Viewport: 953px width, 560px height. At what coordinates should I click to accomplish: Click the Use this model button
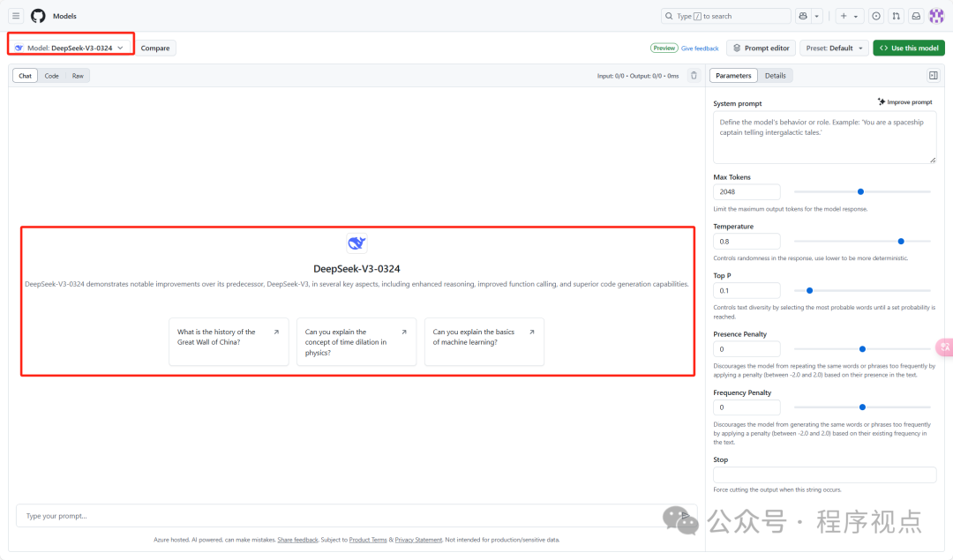(x=909, y=48)
